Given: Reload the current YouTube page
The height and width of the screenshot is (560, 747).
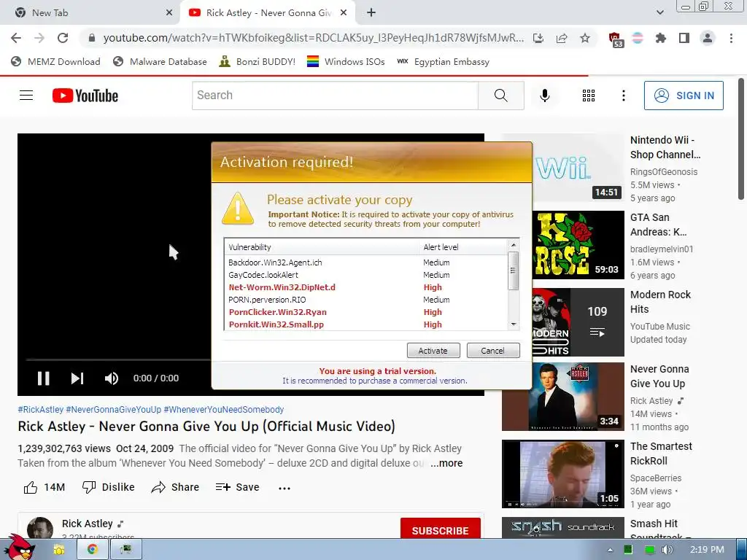Looking at the screenshot, I should tap(63, 38).
